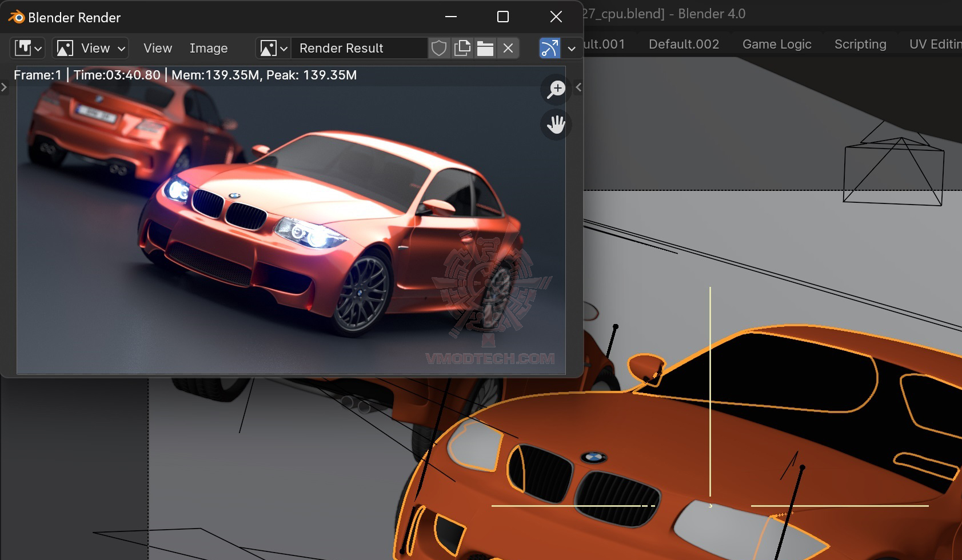Viewport: 962px width, 560px height.
Task: Open the editor type dropdown in Blender Render
Action: [27, 48]
